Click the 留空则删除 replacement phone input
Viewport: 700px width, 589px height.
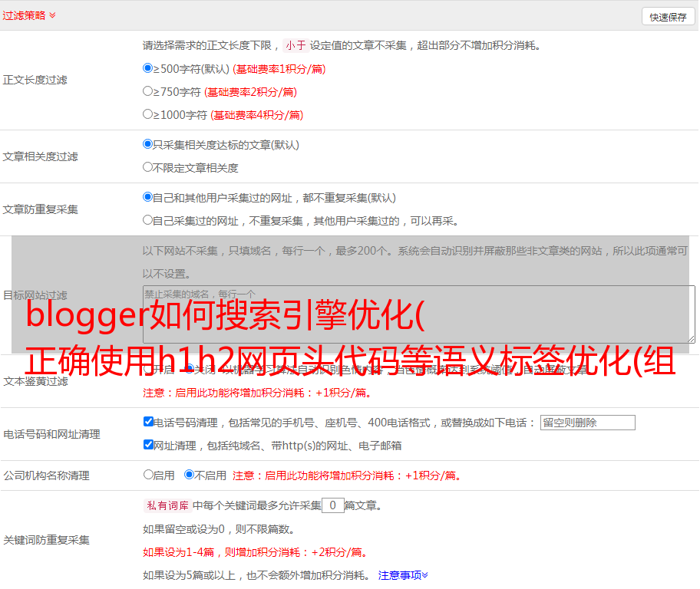[587, 423]
